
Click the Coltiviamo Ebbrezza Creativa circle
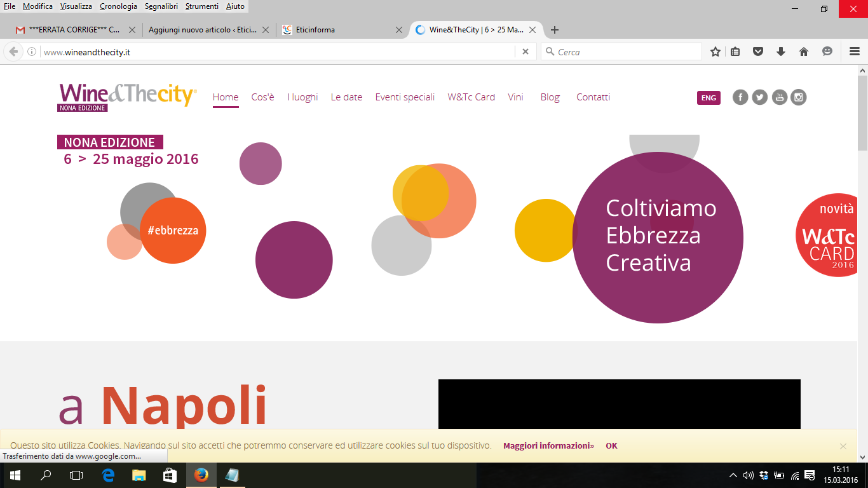658,238
